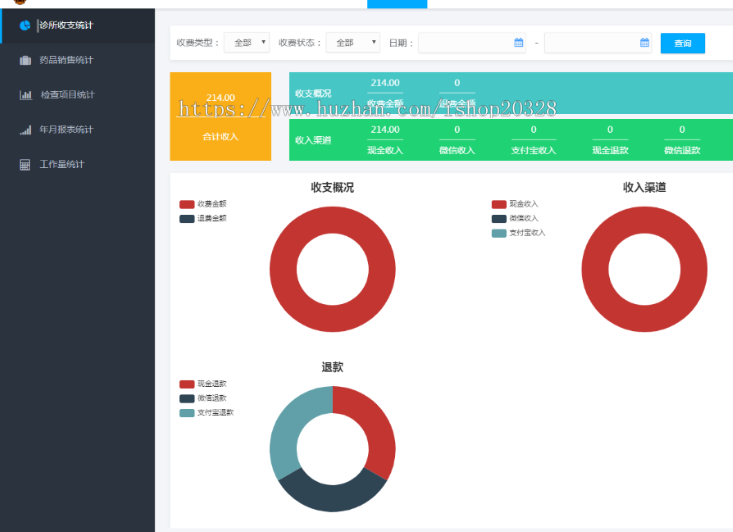
Task: Click the dark navy slice of 退款 donut
Action: (333, 498)
